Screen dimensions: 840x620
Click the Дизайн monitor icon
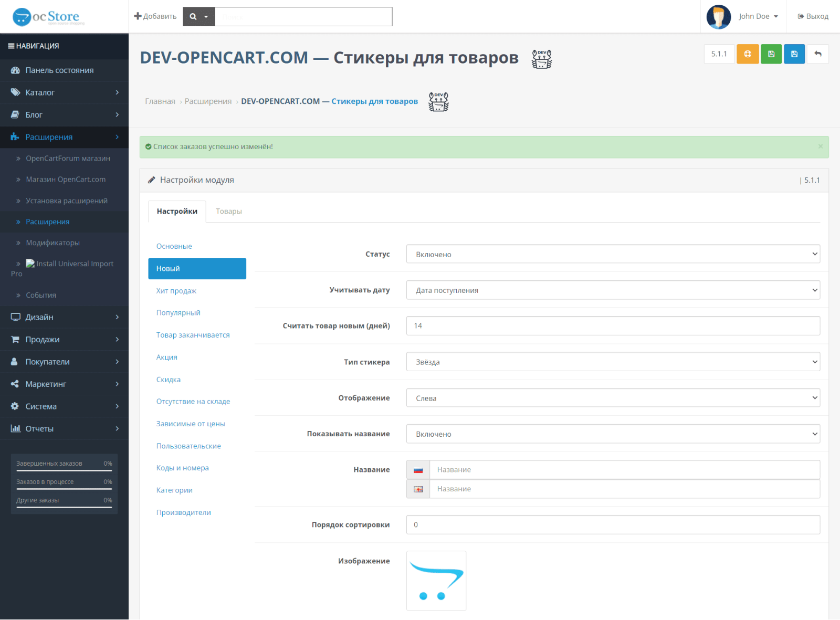[x=15, y=317]
